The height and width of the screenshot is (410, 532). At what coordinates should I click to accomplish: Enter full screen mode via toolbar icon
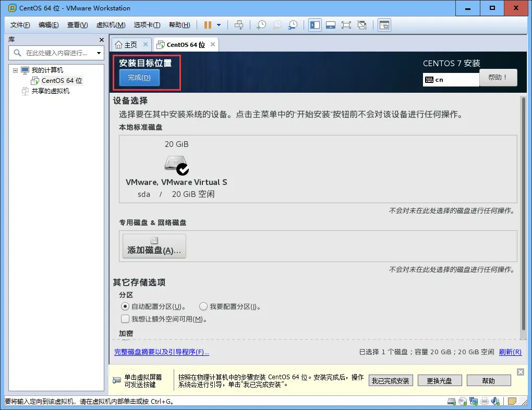click(346, 24)
